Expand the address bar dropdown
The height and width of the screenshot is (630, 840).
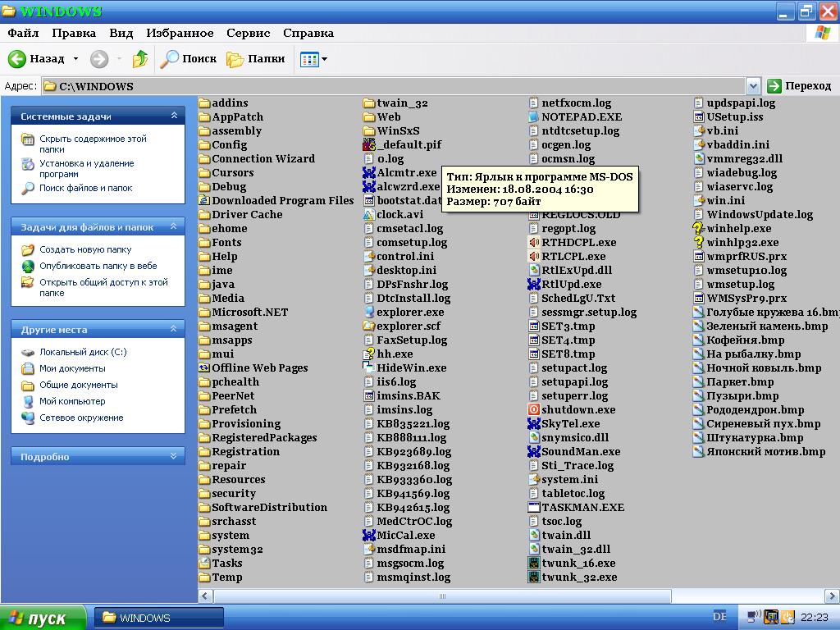tap(753, 85)
